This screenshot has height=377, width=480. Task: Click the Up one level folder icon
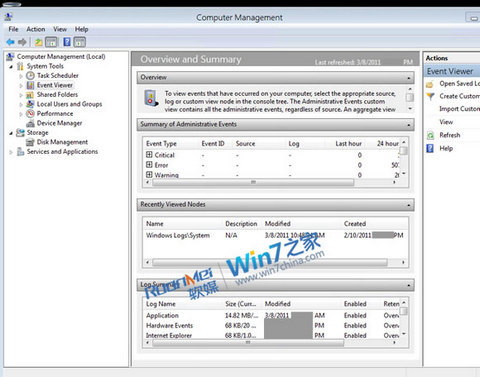(39, 42)
